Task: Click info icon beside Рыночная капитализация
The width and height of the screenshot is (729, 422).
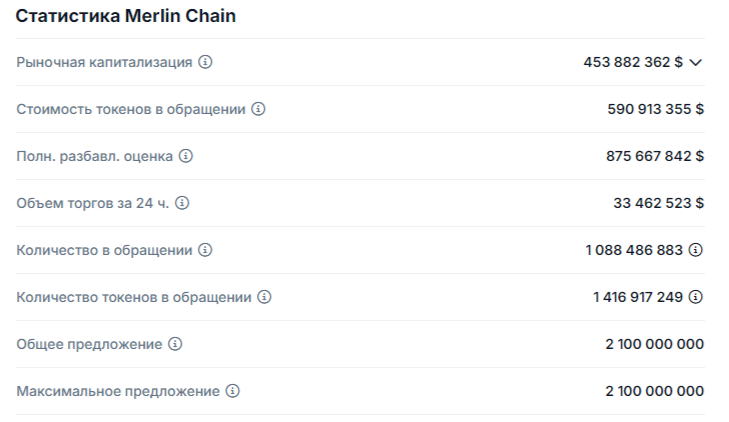Action: pyautogui.click(x=206, y=62)
